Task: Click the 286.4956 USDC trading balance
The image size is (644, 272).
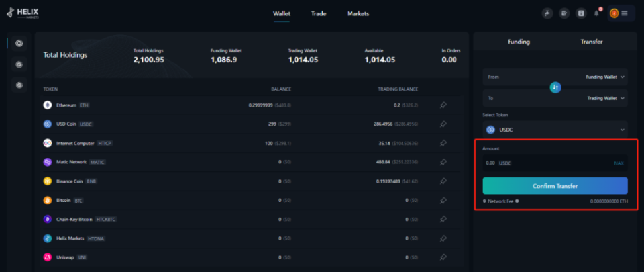Action: click(384, 124)
